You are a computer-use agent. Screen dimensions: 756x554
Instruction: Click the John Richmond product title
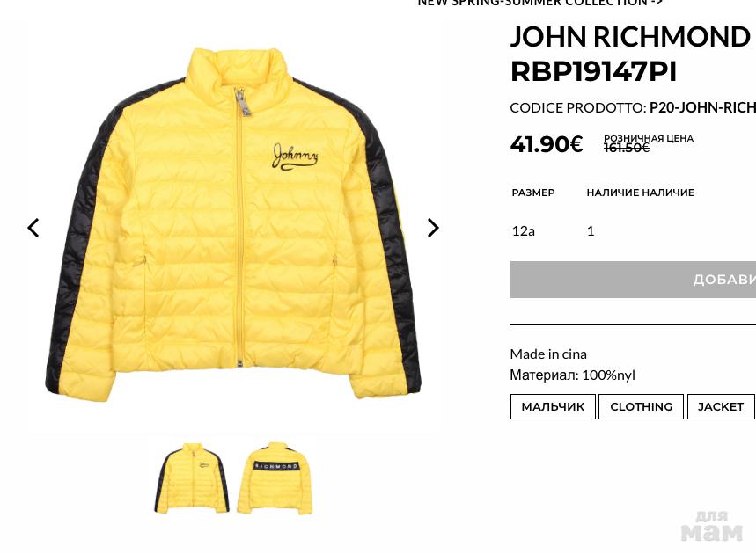630,54
